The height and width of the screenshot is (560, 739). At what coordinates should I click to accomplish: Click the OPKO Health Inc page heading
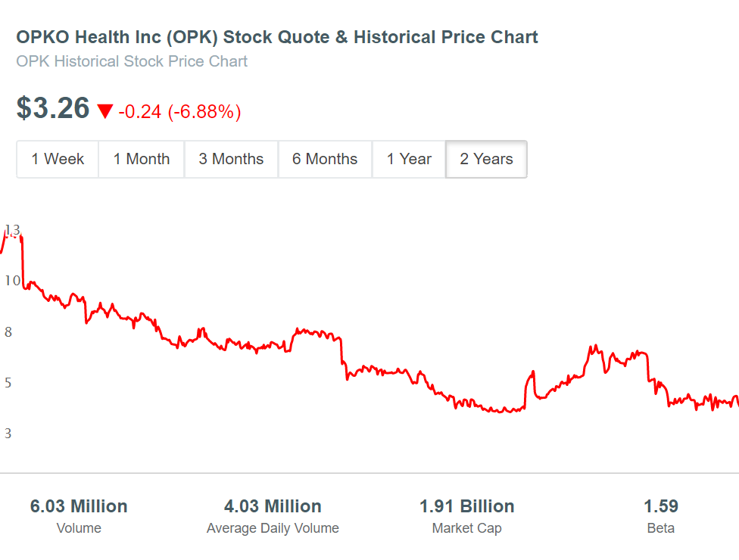coord(277,37)
